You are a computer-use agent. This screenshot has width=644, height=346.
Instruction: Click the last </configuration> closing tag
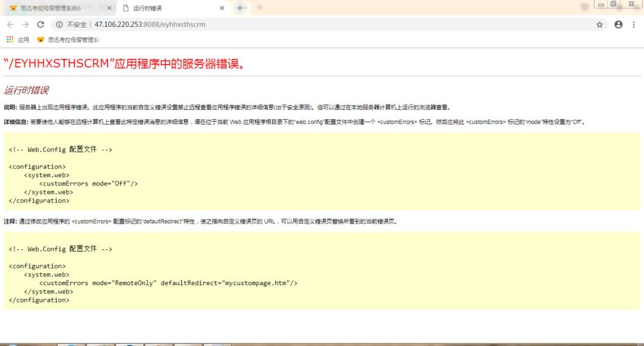(39, 300)
